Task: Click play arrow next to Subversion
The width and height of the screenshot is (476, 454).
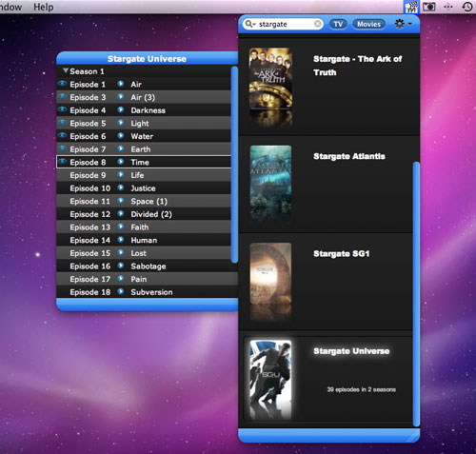Action: (x=120, y=292)
